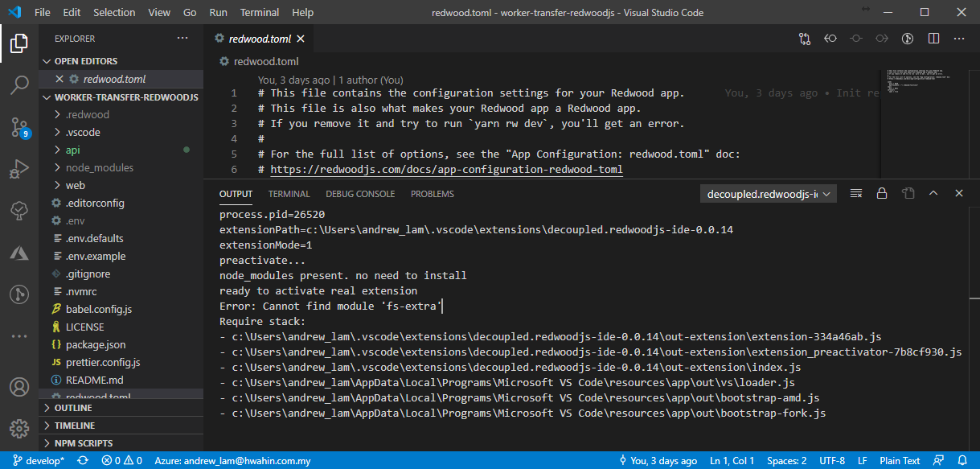Open editor More Actions ellipsis
This screenshot has width=980, height=469.
click(x=959, y=39)
